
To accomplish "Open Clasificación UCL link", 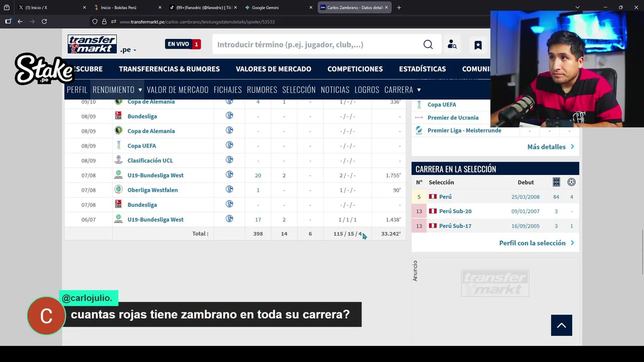I will [x=150, y=160].
